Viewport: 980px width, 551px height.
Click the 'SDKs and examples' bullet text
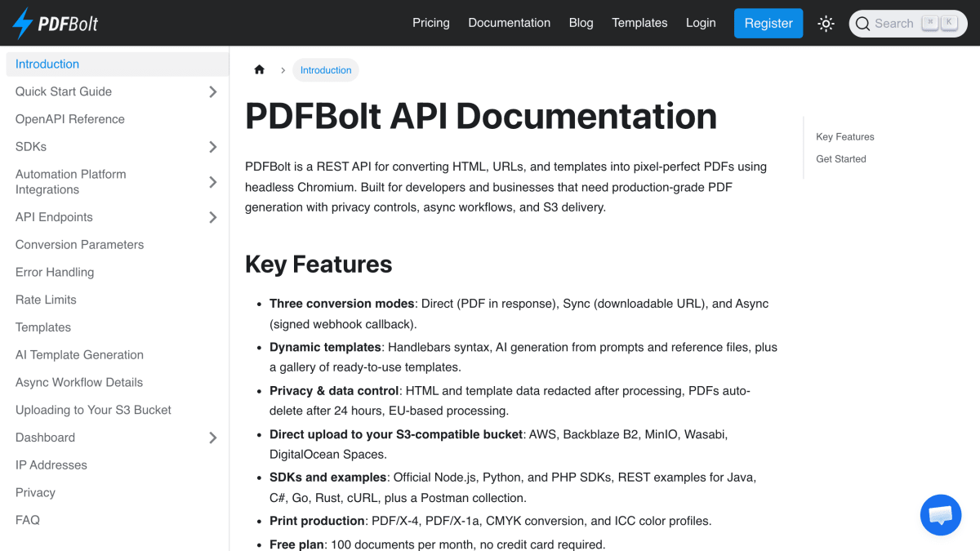click(327, 478)
